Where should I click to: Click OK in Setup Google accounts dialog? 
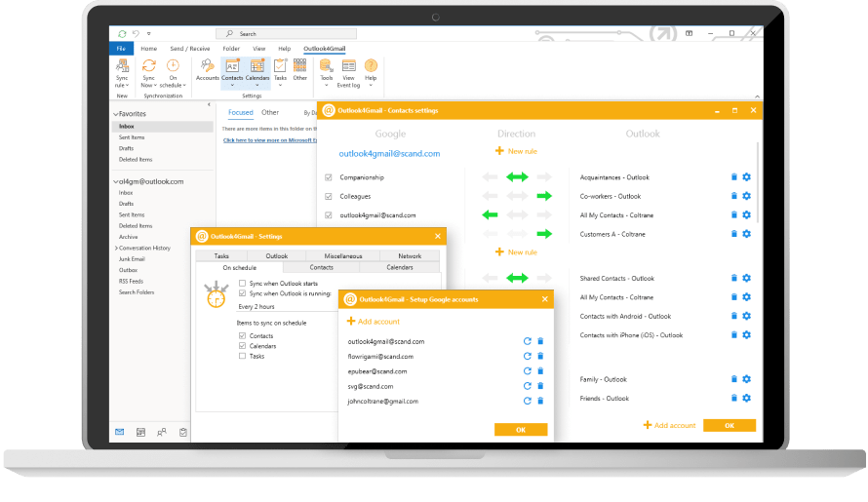521,430
